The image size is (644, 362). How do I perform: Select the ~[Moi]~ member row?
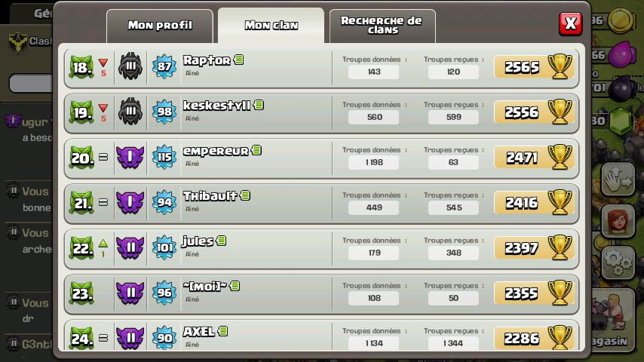(321, 294)
